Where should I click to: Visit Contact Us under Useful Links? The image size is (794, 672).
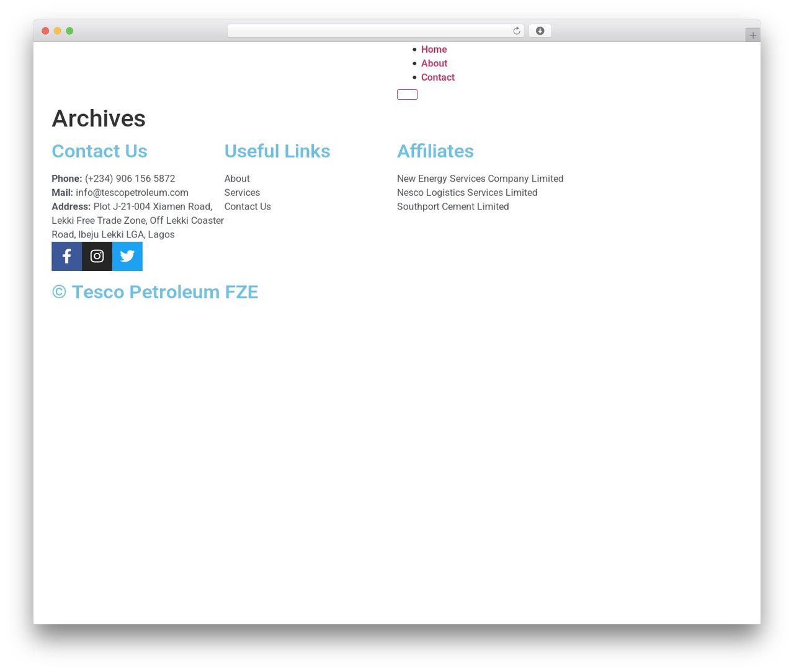(248, 206)
